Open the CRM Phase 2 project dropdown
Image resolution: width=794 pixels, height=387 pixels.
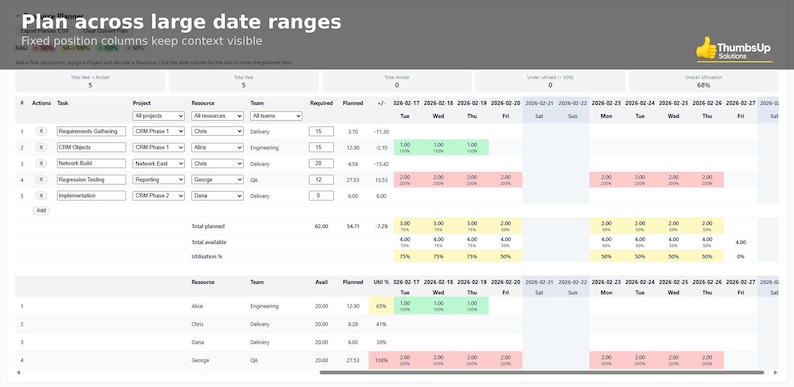click(158, 196)
